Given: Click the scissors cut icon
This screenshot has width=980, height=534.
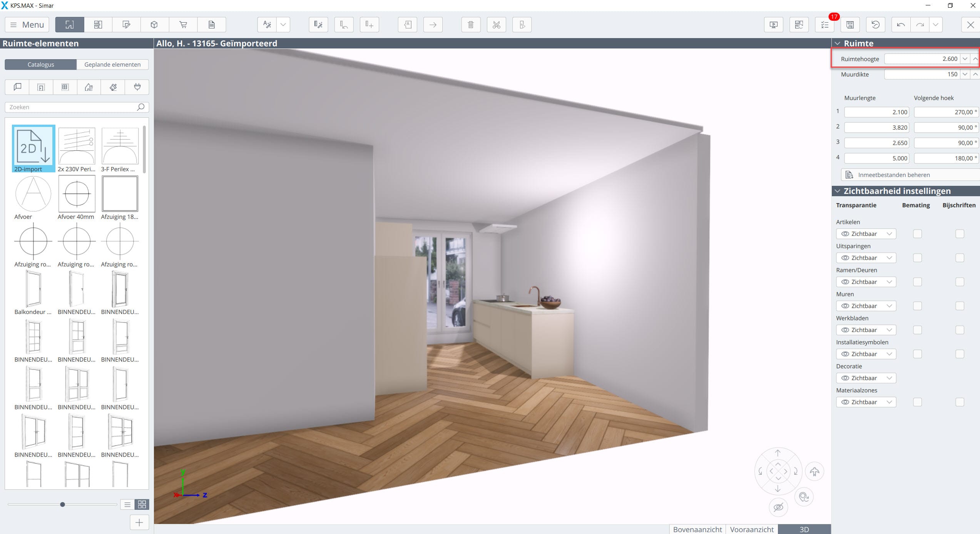Looking at the screenshot, I should 496,25.
